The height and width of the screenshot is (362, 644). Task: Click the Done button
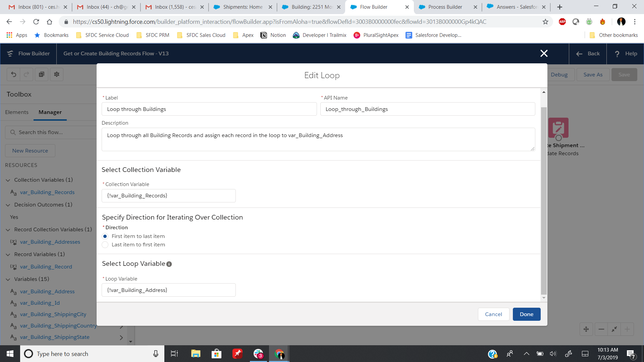click(x=526, y=314)
